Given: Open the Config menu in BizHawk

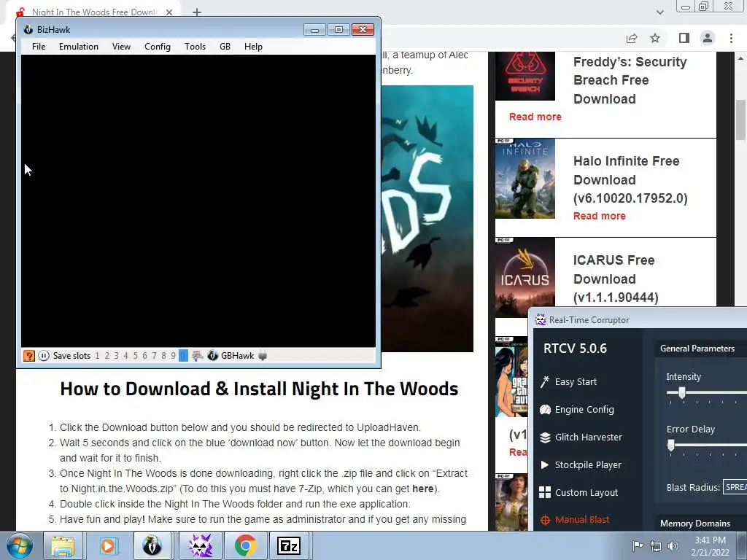Looking at the screenshot, I should (x=158, y=46).
